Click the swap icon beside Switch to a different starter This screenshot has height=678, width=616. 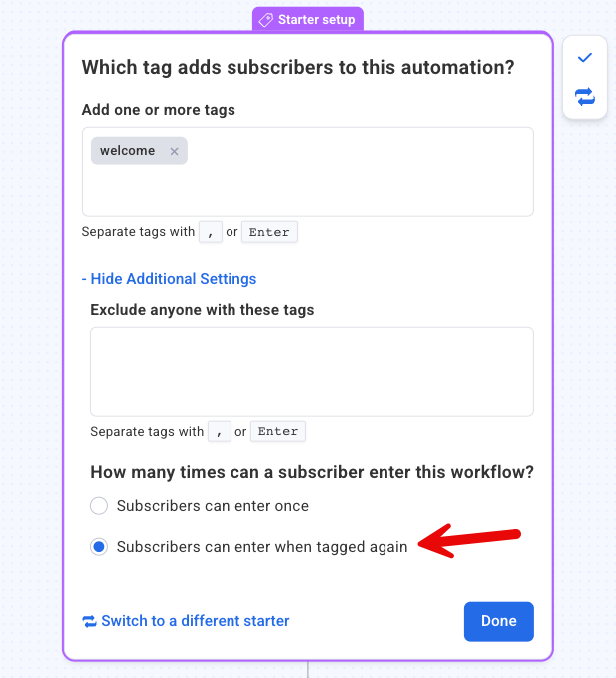(90, 621)
